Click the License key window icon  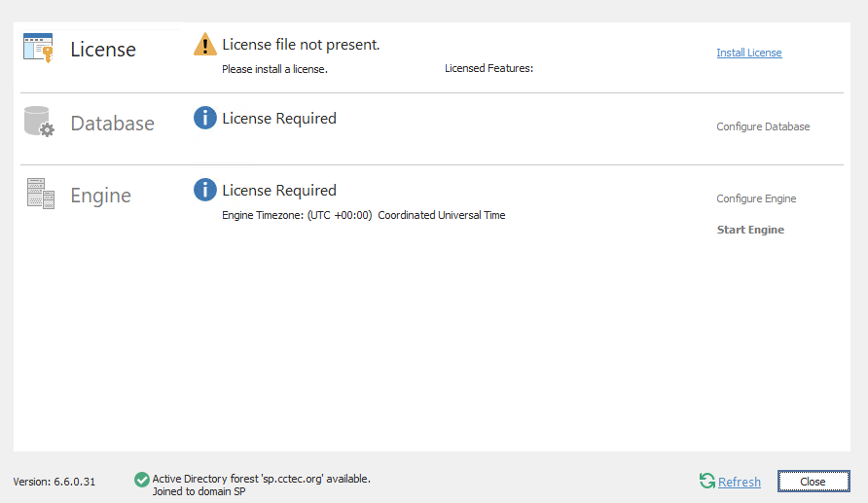tap(39, 49)
